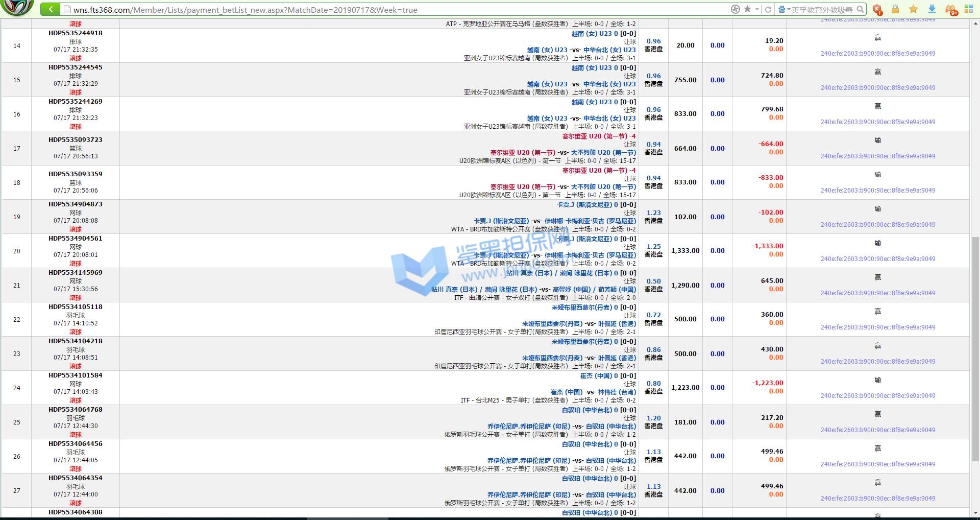
Task: Open favorites with the gold star icon
Action: (x=913, y=9)
